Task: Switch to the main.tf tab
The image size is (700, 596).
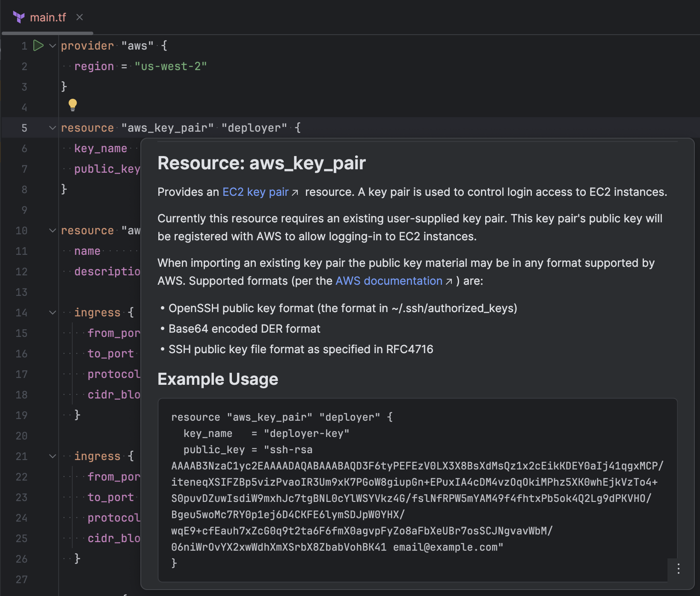Action: pos(48,18)
